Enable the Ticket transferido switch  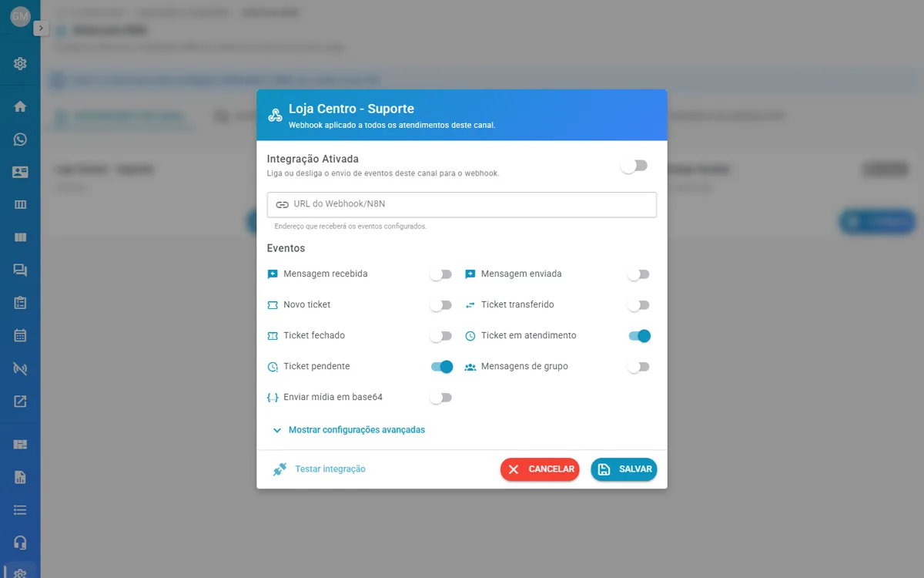tap(638, 305)
